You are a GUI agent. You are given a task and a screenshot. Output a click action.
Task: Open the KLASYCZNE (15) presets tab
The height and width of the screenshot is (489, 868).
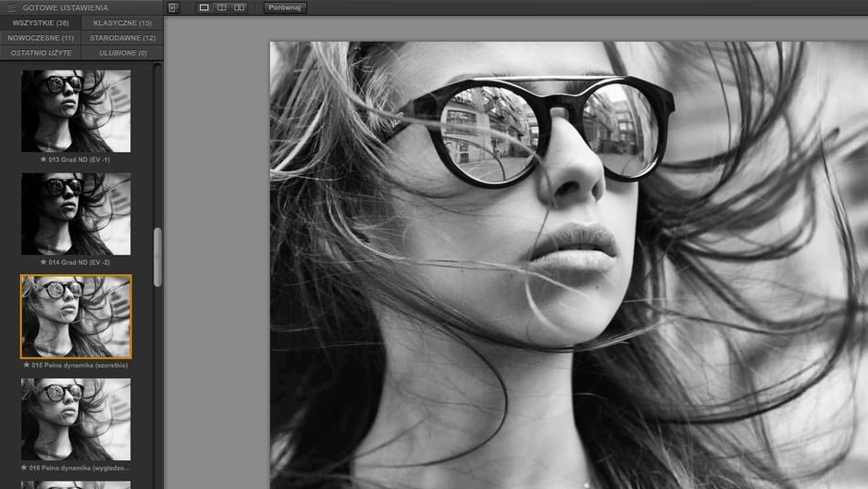(122, 23)
